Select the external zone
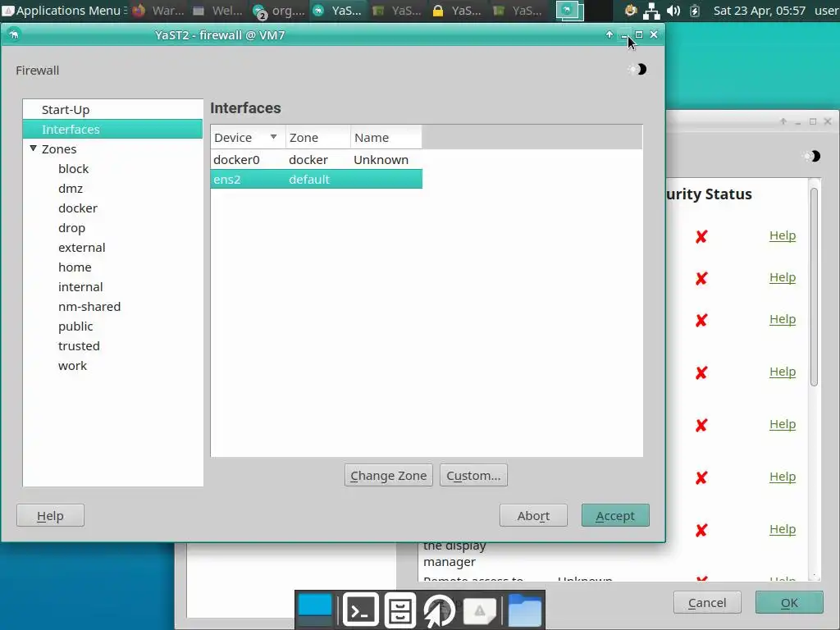Image resolution: width=840 pixels, height=630 pixels. tap(81, 248)
